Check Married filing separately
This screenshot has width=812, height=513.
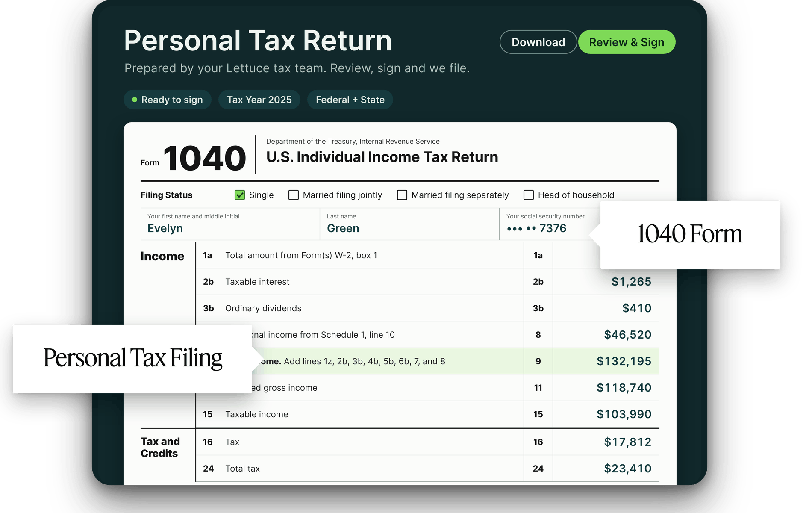(x=402, y=195)
